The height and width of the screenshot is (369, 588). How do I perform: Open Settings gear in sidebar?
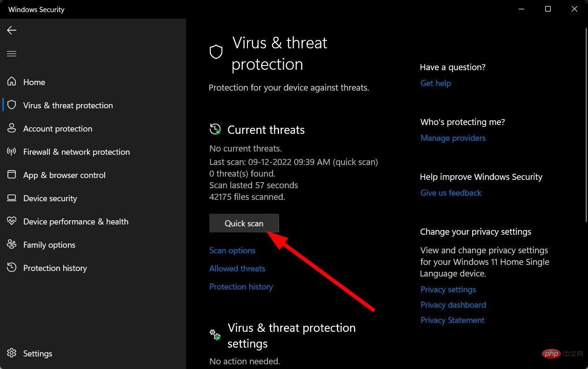point(12,353)
